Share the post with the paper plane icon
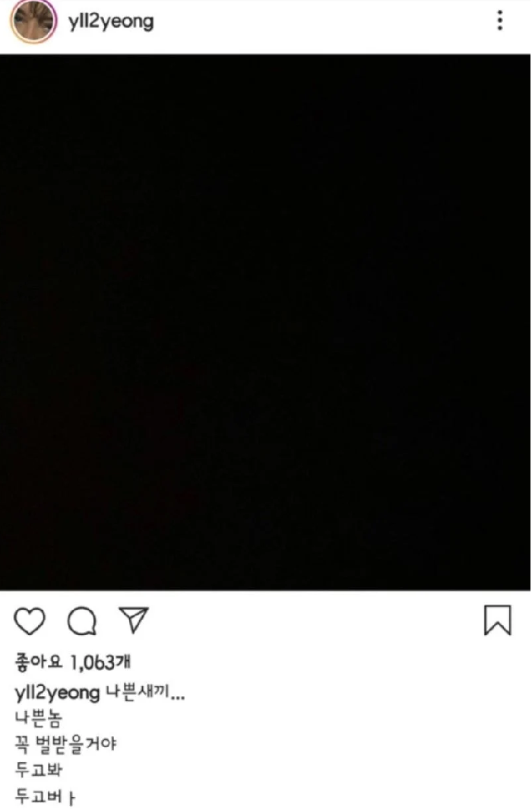Viewport: 532px width, 810px height. pyautogui.click(x=135, y=619)
